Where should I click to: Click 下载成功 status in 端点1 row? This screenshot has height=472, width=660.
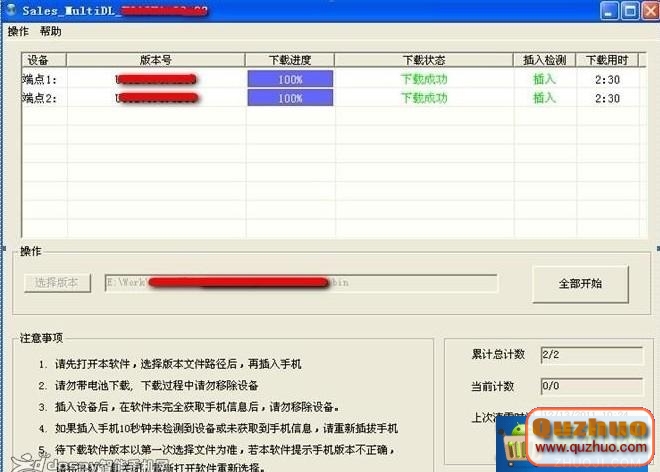coord(424,79)
